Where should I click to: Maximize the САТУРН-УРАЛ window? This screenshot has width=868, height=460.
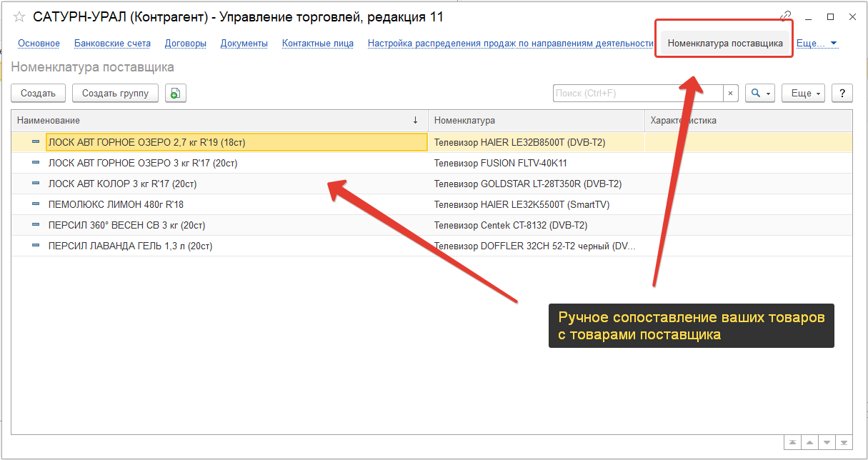pyautogui.click(x=830, y=16)
